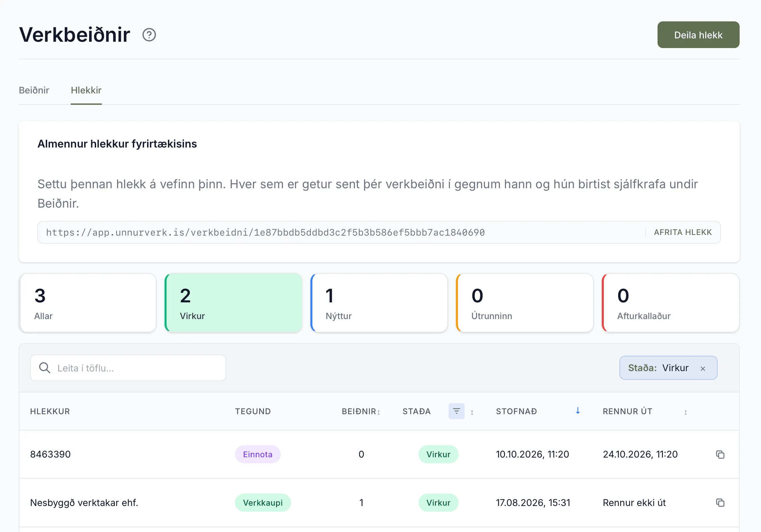Select the Virkur status card

coord(233,303)
